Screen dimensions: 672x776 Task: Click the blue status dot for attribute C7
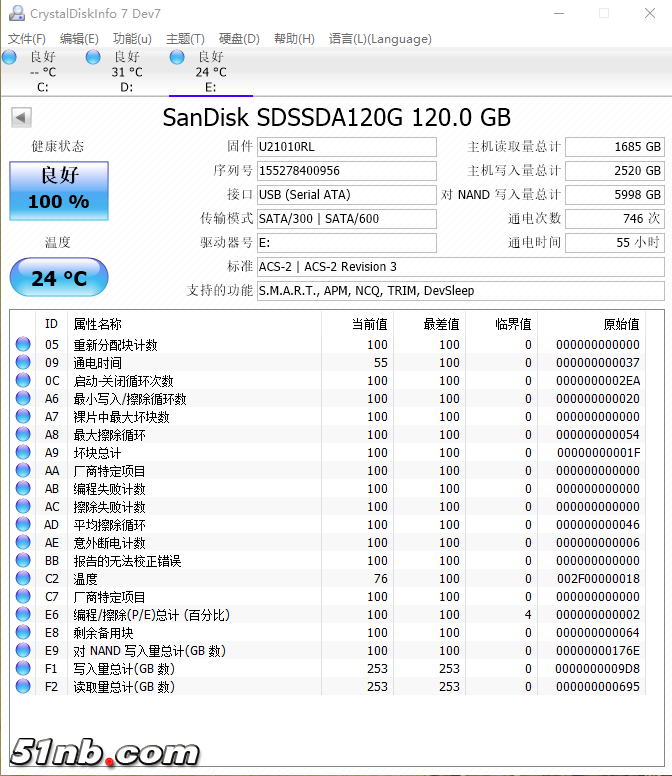tap(23, 596)
